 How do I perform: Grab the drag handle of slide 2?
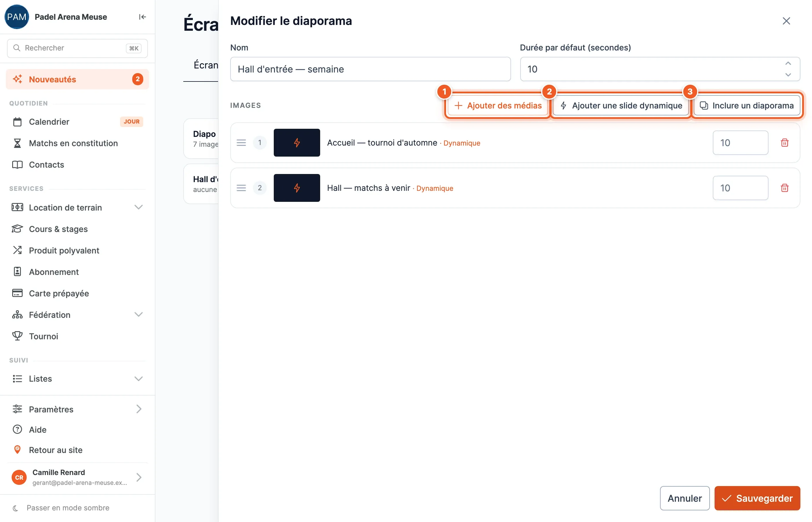coord(241,188)
